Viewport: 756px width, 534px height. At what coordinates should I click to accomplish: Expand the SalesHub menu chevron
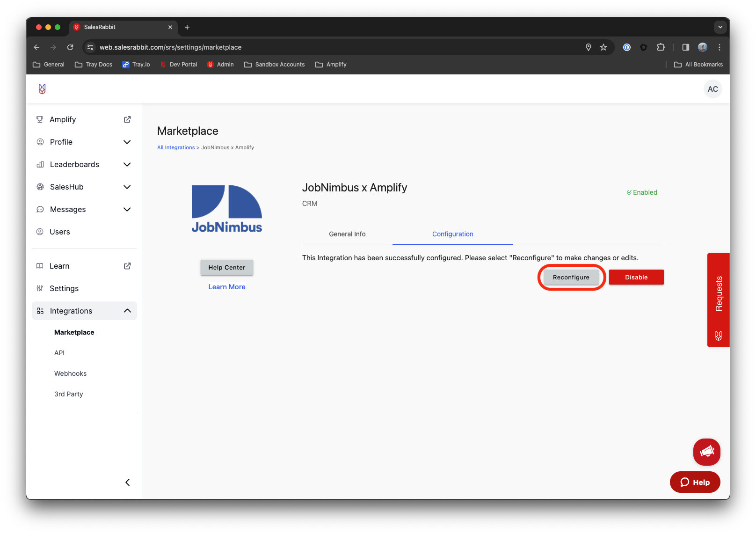pos(127,187)
